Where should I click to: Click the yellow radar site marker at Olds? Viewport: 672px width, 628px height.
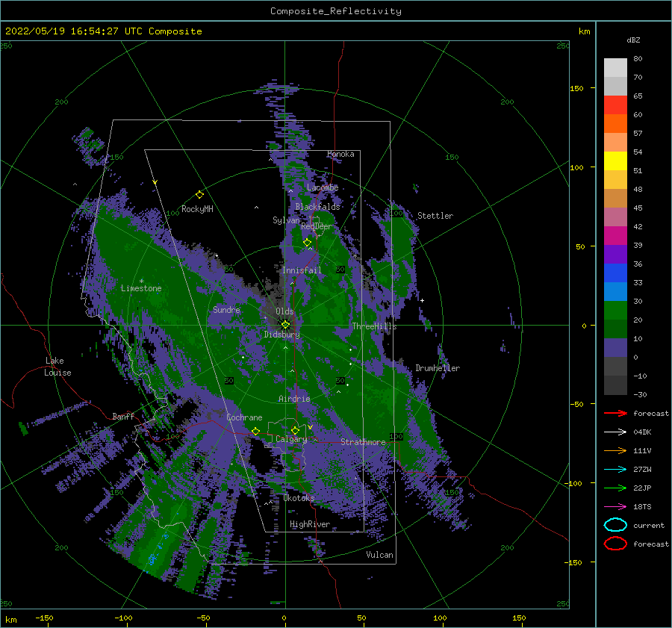[x=285, y=325]
